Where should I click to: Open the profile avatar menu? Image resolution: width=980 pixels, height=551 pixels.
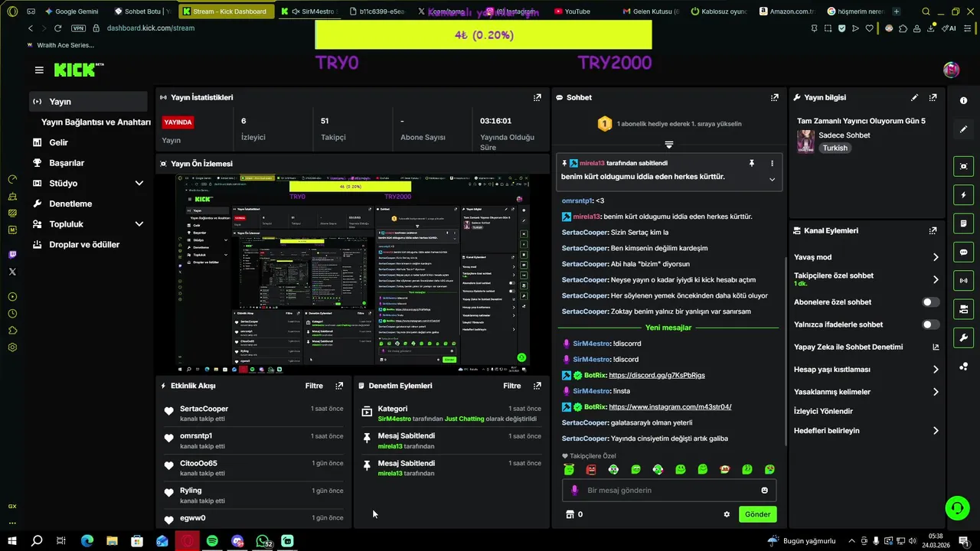click(951, 70)
